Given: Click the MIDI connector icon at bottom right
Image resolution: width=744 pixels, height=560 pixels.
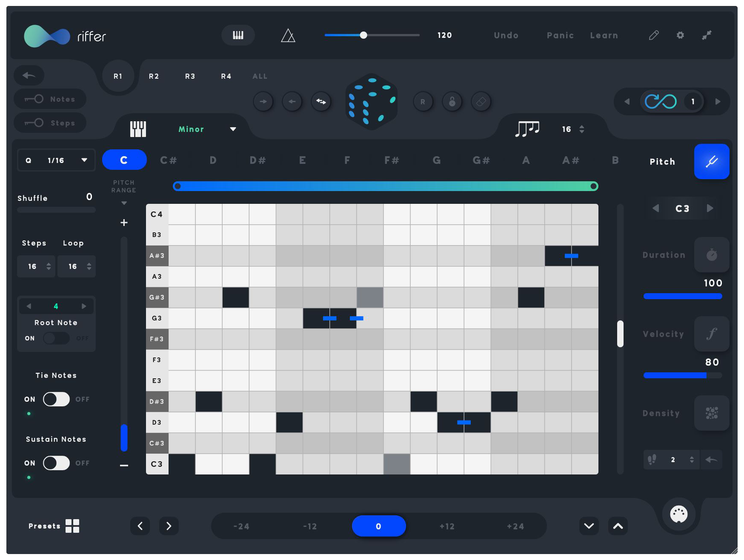Looking at the screenshot, I should [x=679, y=514].
